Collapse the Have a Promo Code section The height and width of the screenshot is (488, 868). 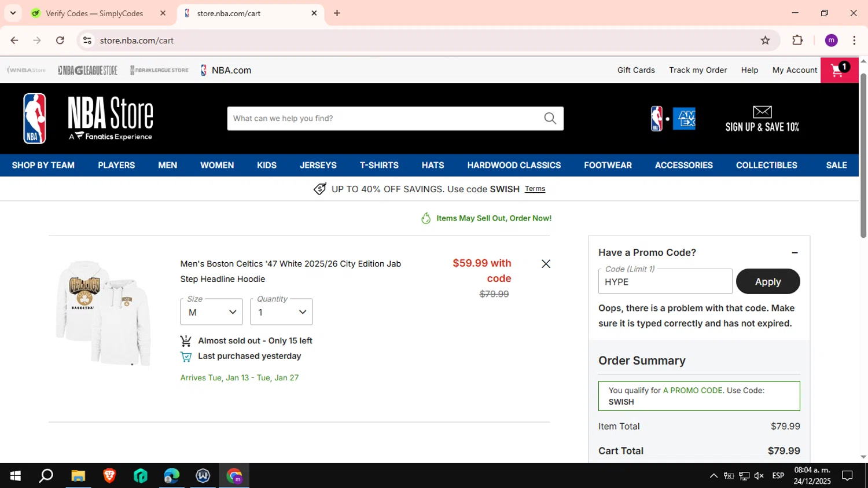tap(795, 253)
